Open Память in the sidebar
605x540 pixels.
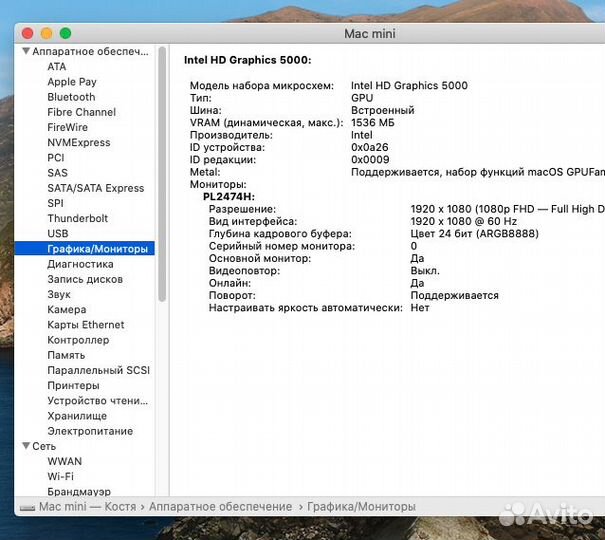point(66,355)
